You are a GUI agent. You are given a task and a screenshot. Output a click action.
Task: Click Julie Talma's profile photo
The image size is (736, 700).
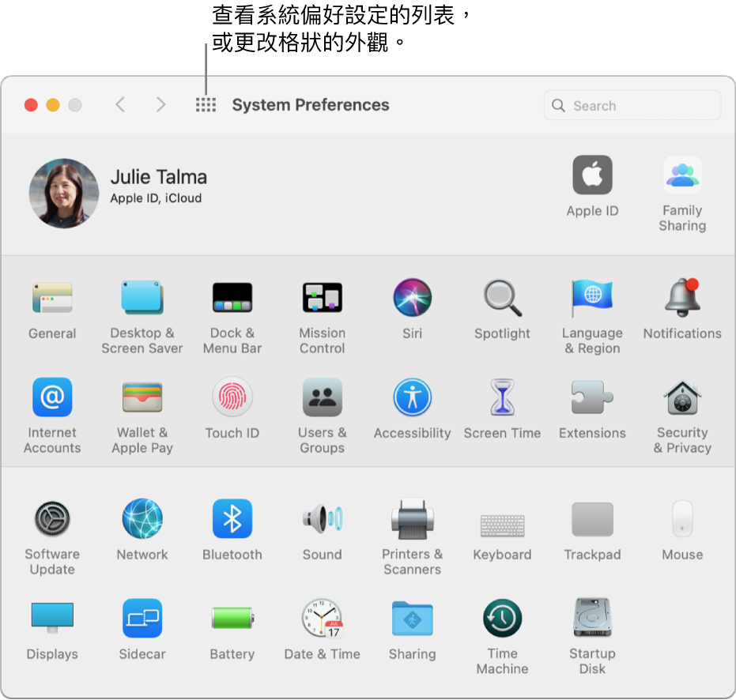click(x=64, y=194)
